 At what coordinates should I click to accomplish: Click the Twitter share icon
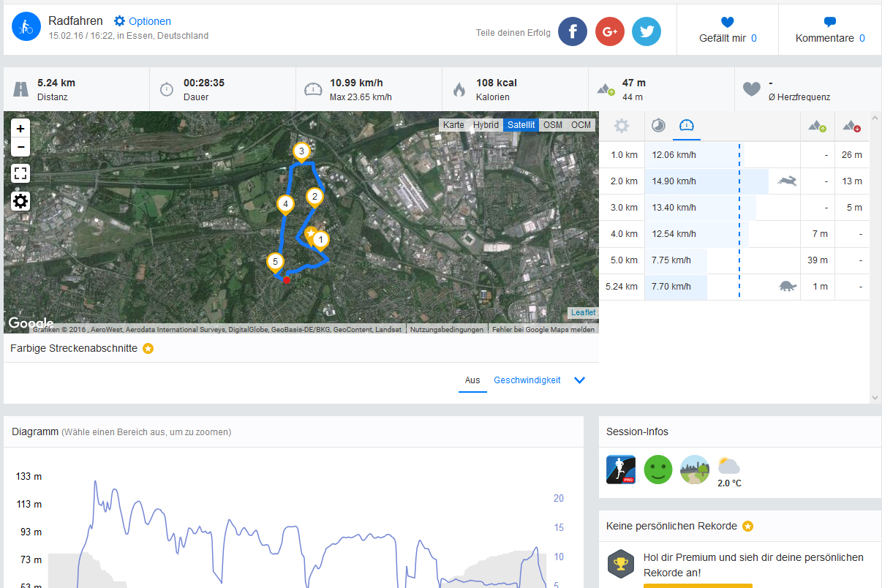(647, 31)
